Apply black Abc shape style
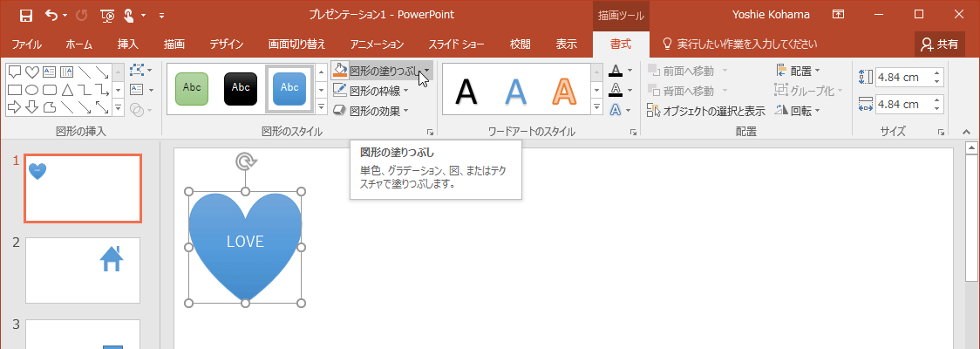The width and height of the screenshot is (980, 349). pyautogui.click(x=241, y=89)
